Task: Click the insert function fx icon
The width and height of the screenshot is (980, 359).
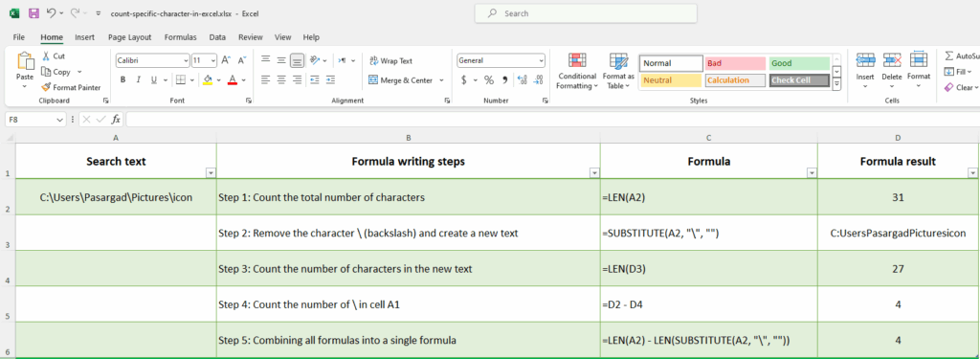Action: 116,119
